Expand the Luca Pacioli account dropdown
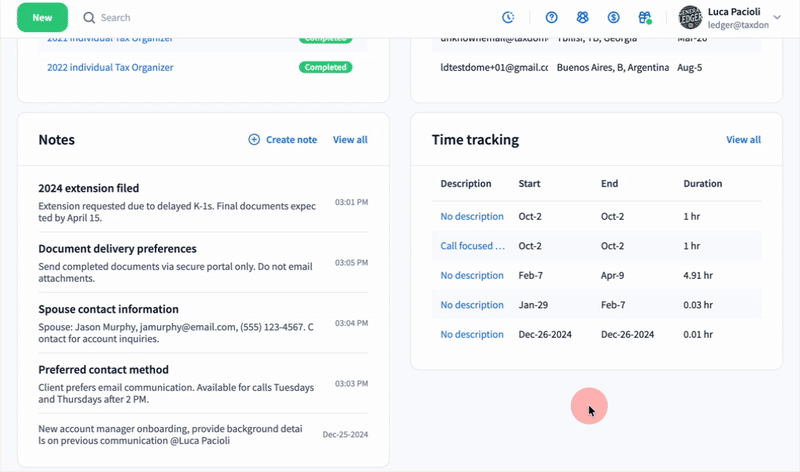The image size is (800, 472). (778, 18)
